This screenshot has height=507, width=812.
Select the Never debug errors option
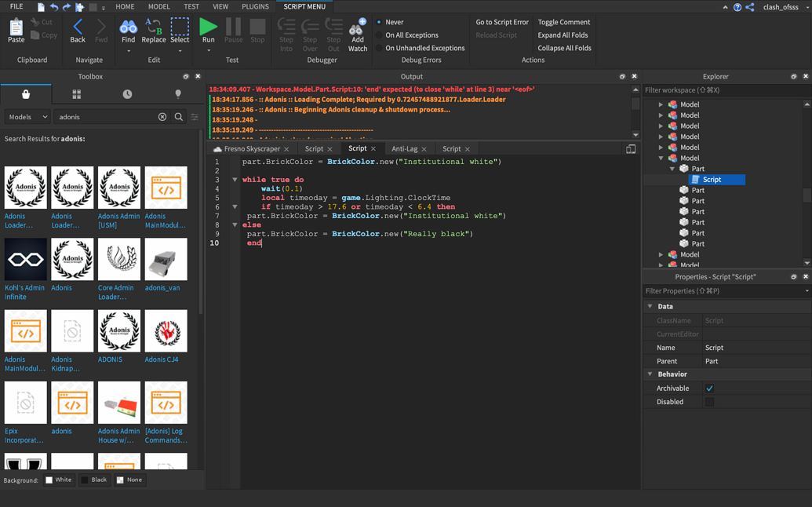[379, 22]
